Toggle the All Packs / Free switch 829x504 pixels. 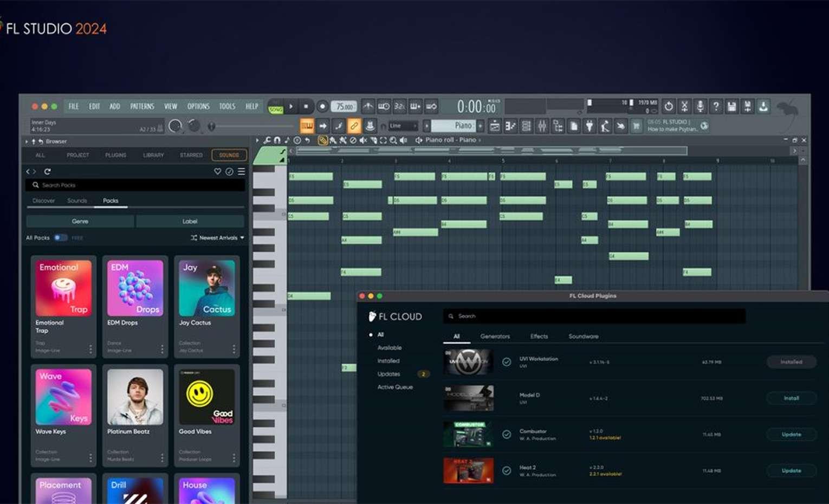tap(60, 237)
